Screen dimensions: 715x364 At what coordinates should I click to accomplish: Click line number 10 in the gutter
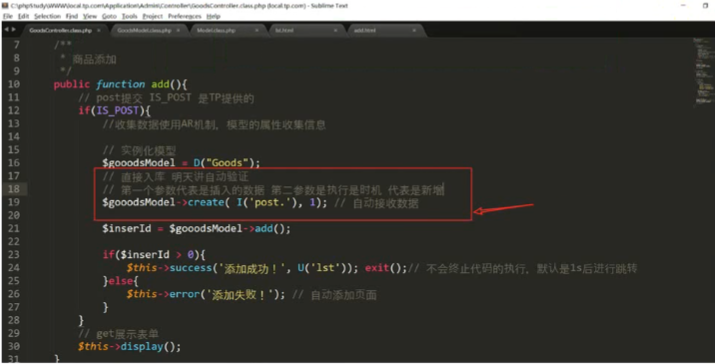14,84
